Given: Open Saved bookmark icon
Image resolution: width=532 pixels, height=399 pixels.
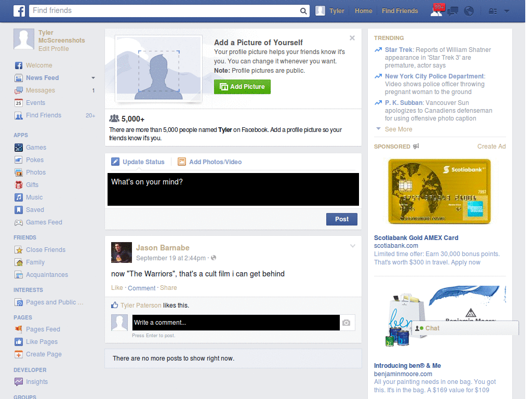Looking at the screenshot, I should click(19, 210).
